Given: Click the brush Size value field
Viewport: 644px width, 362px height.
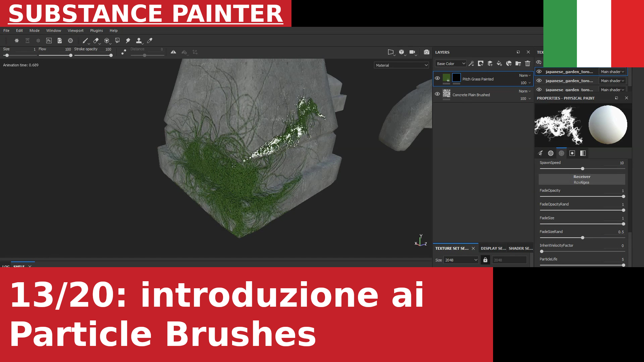Looking at the screenshot, I should pyautogui.click(x=27, y=49).
